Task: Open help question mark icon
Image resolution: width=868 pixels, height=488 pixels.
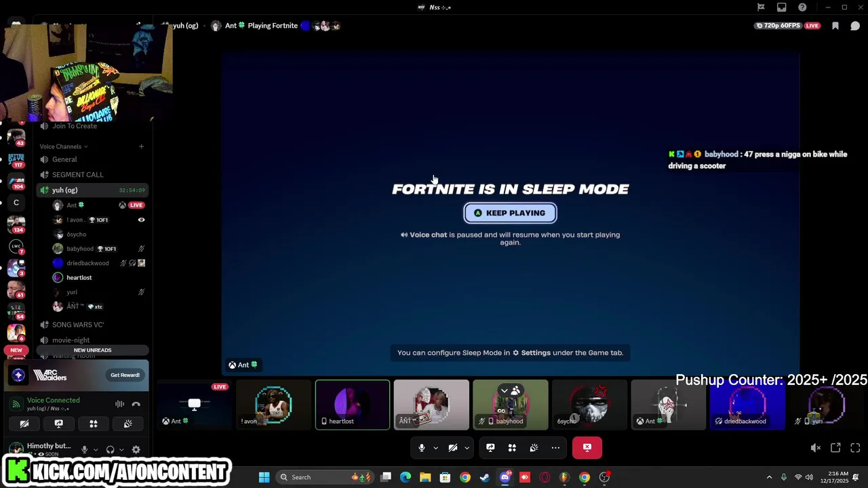Action: [802, 7]
